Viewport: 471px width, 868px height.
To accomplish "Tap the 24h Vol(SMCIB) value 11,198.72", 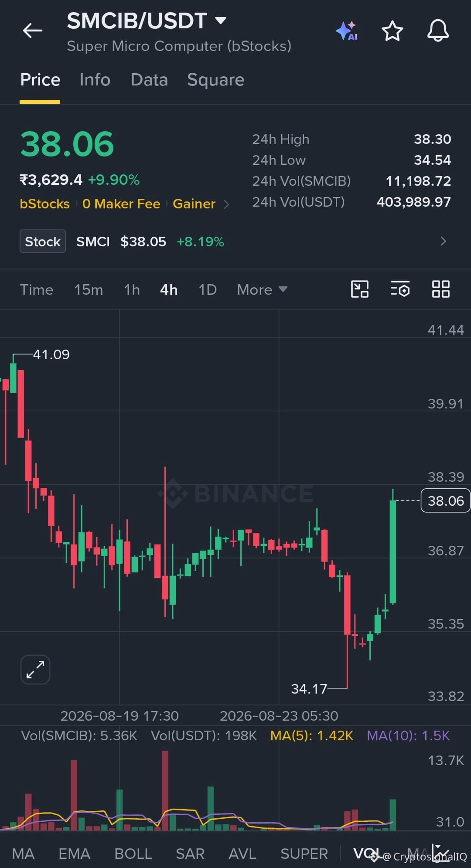I will click(418, 181).
